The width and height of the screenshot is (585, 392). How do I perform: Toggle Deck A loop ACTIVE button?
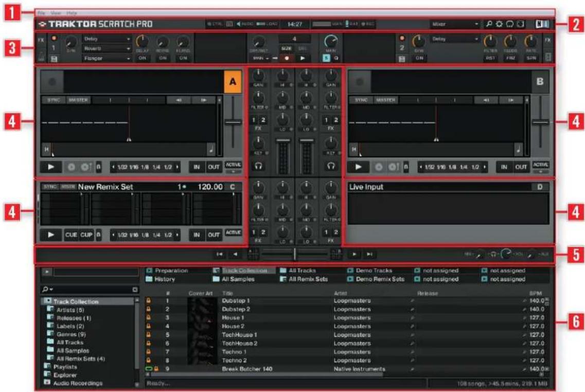click(x=234, y=165)
